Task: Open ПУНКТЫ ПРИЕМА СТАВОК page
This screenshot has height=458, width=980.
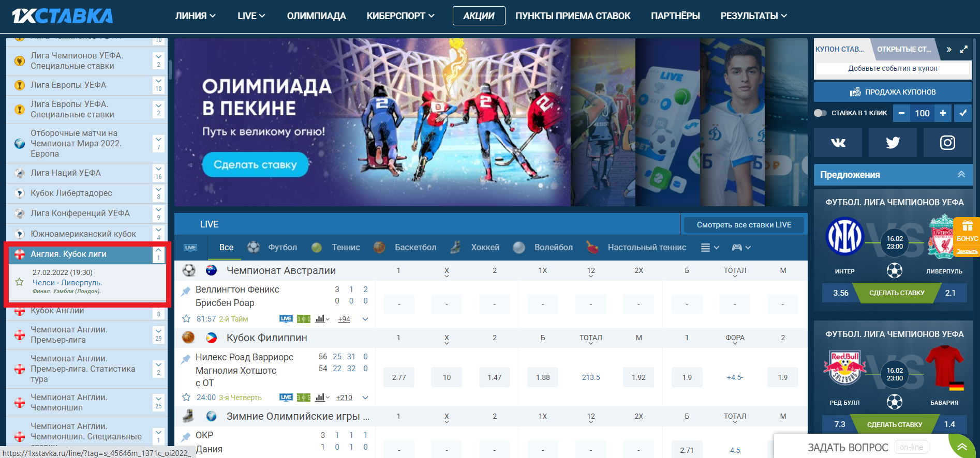Action: (x=573, y=16)
